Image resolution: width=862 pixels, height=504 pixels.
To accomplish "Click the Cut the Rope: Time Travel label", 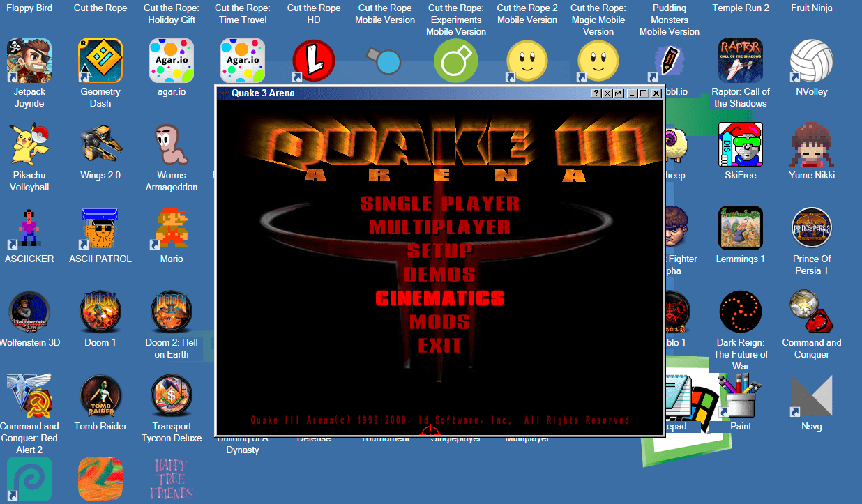I will [243, 14].
